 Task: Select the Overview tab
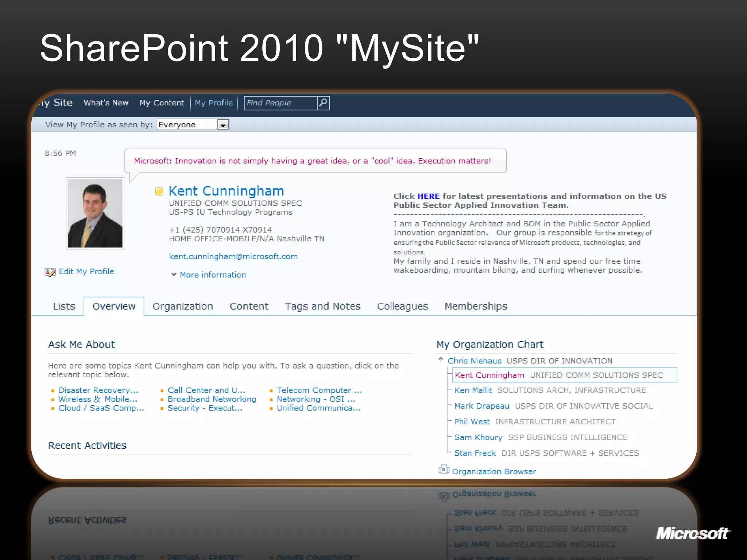114,306
